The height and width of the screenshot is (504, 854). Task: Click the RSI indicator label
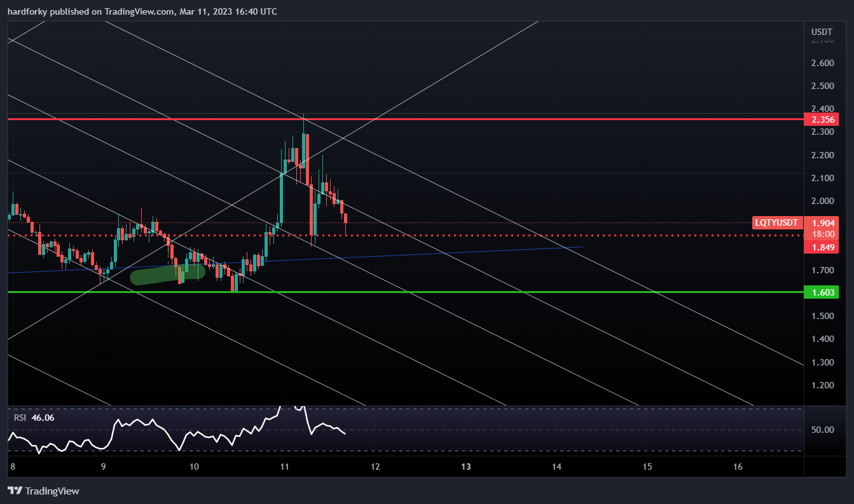tap(21, 418)
